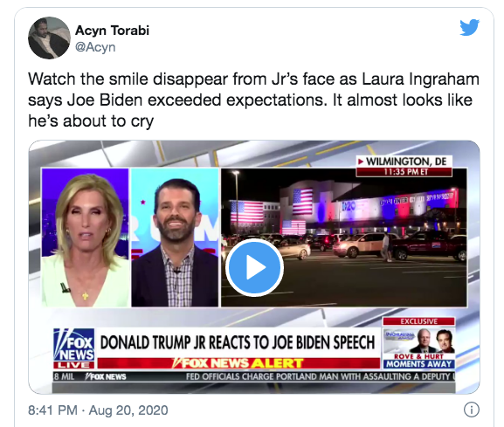This screenshot has height=427, width=504.
Task: Click the Fox News Alert red bar
Action: pyautogui.click(x=238, y=363)
